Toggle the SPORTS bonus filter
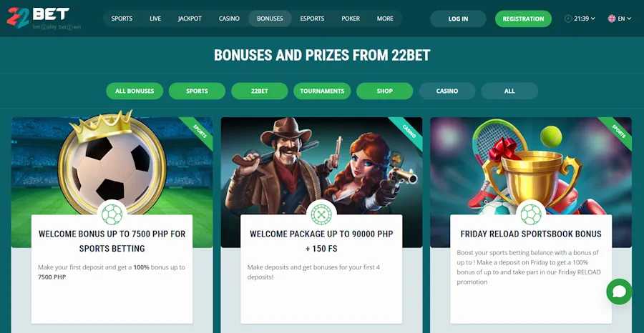This screenshot has width=644, height=333. (x=197, y=91)
